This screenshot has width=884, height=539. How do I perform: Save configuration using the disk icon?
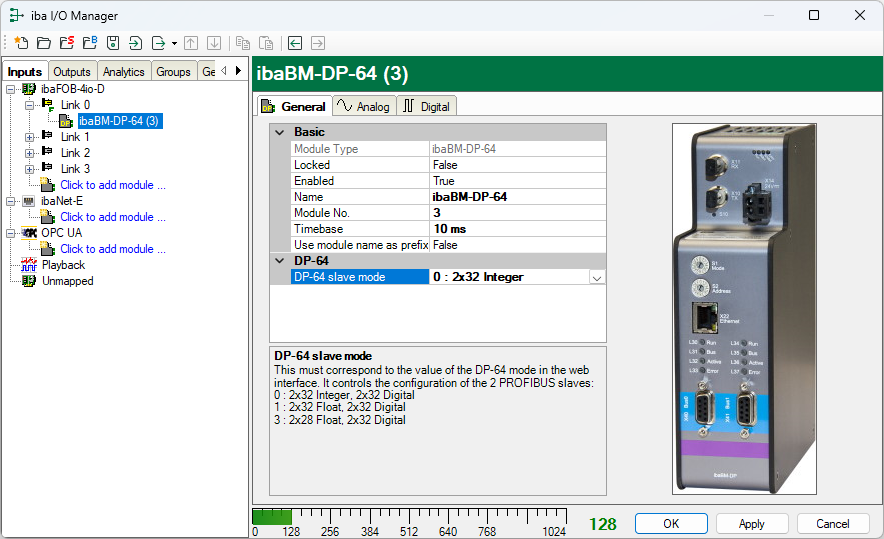coord(113,43)
